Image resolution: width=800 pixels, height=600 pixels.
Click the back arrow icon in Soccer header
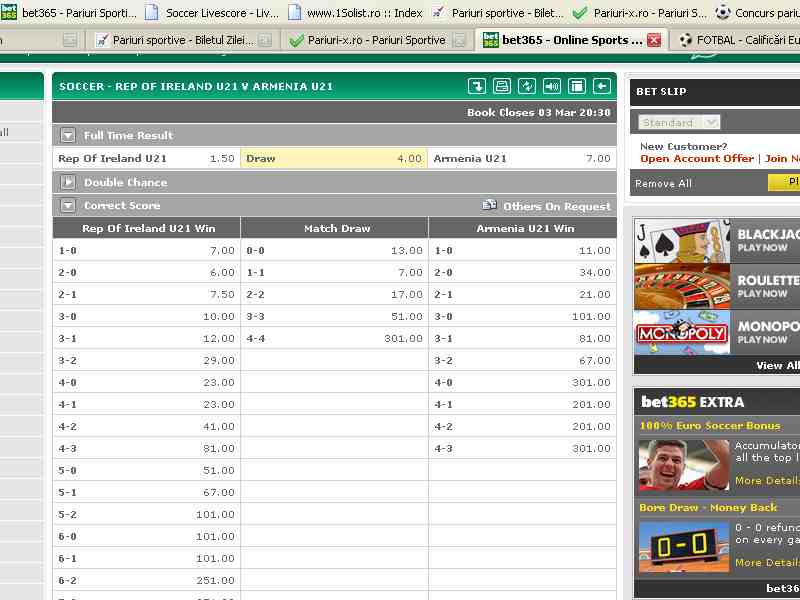[602, 86]
